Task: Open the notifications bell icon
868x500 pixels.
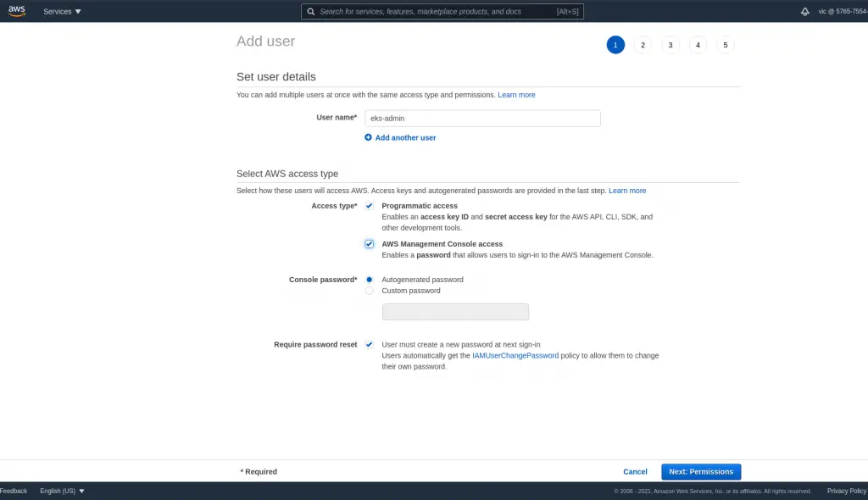Action: coord(804,12)
